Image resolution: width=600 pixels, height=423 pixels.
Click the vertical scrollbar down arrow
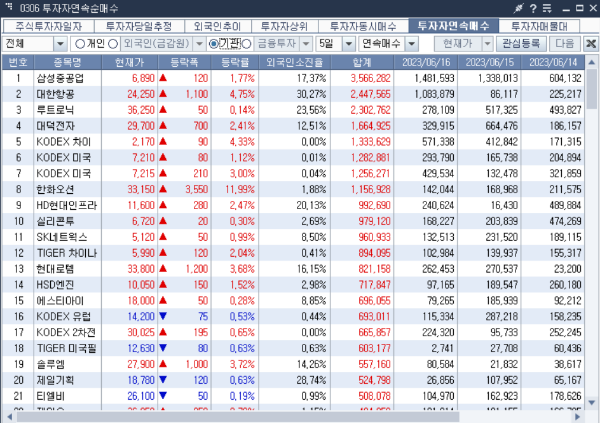click(592, 403)
